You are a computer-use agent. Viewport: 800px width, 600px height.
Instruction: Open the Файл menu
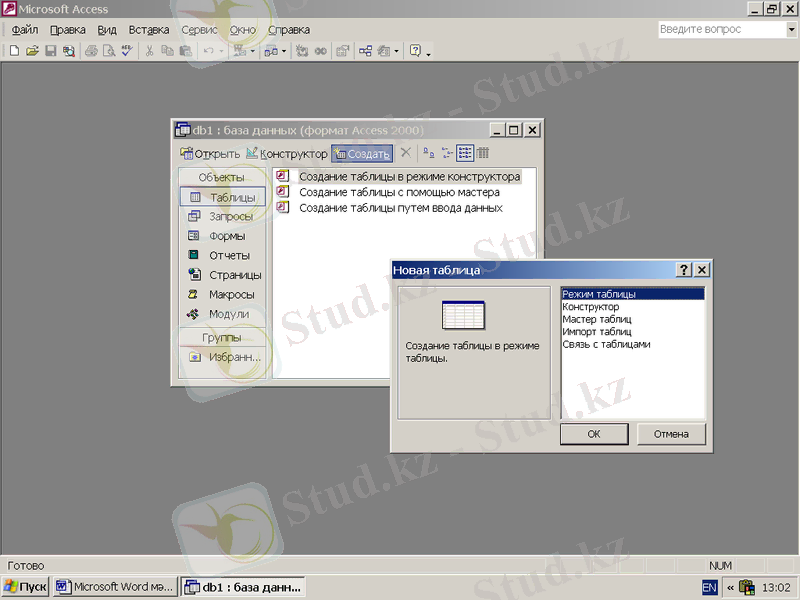pos(25,30)
